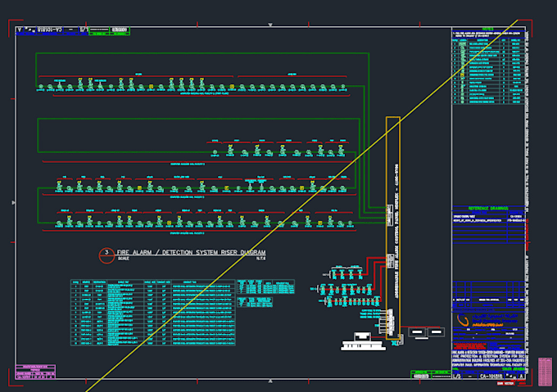Viewport: 557px width, 392px height.
Task: Select the orange fire alarm control panel rectangle
Action: coord(393,228)
